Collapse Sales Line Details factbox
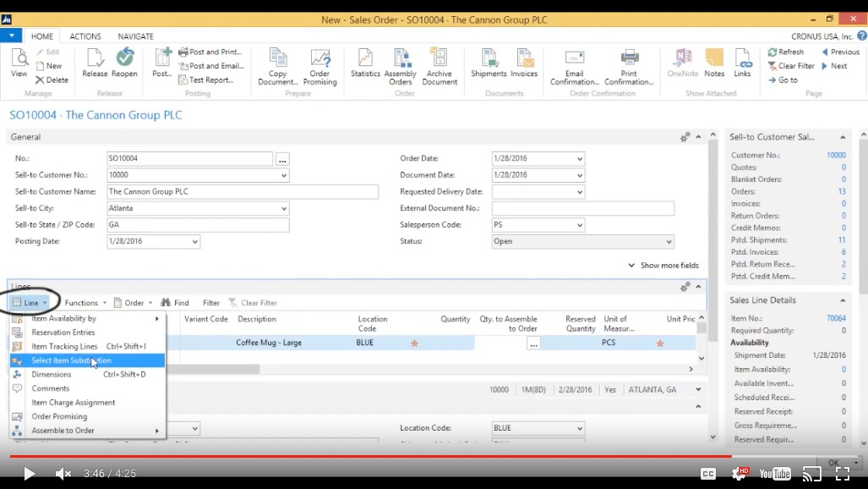Screen dimensions: 868x489 click(843, 300)
